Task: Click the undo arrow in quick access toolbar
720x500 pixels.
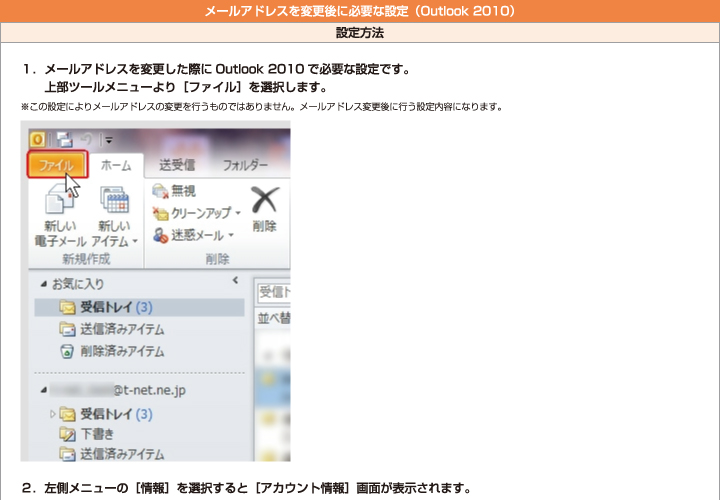Action: tap(87, 139)
